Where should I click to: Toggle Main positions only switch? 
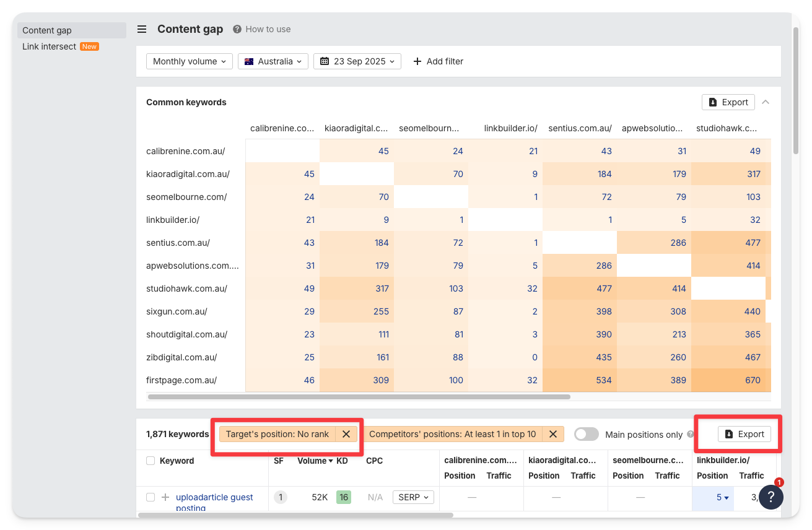tap(586, 434)
